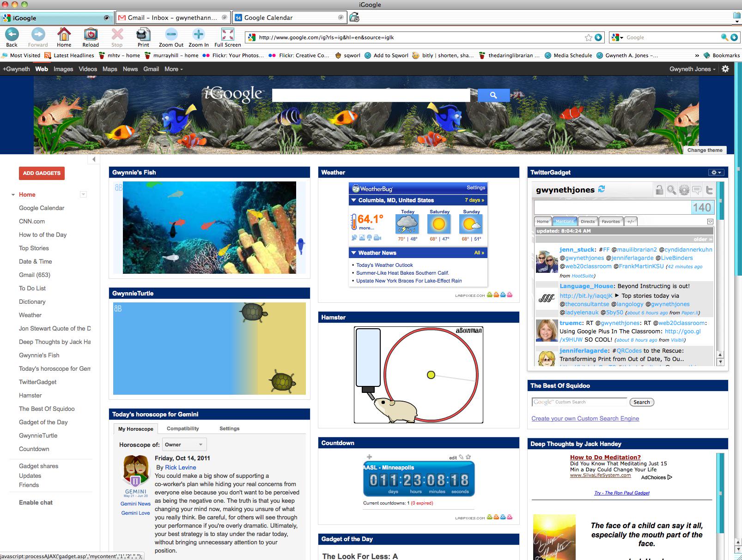Click the Rick Levine author link
The width and height of the screenshot is (742, 560).
180,467
